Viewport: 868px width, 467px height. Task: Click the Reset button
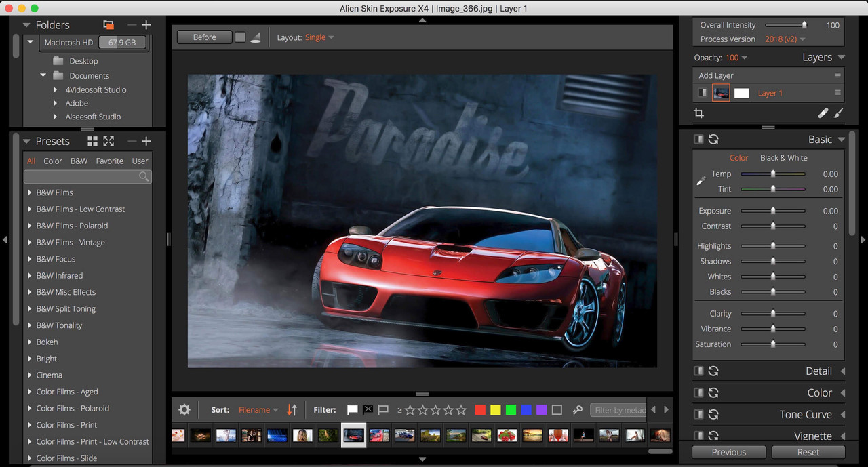(808, 452)
